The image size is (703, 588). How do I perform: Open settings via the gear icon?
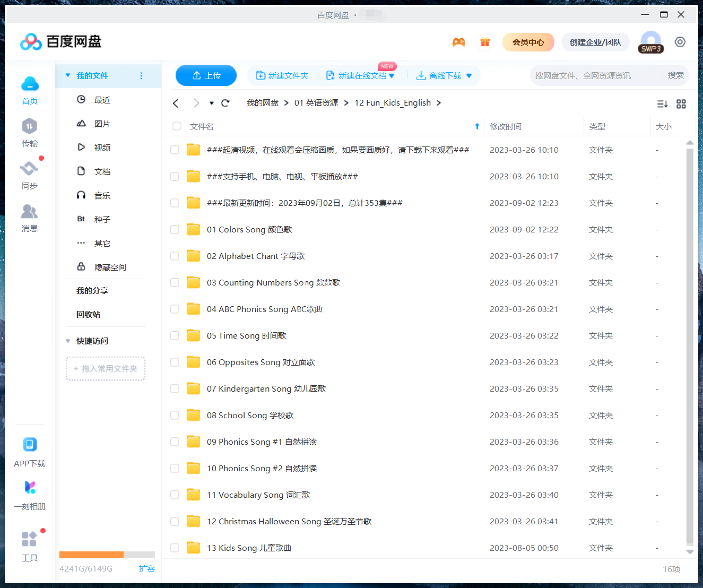point(680,41)
